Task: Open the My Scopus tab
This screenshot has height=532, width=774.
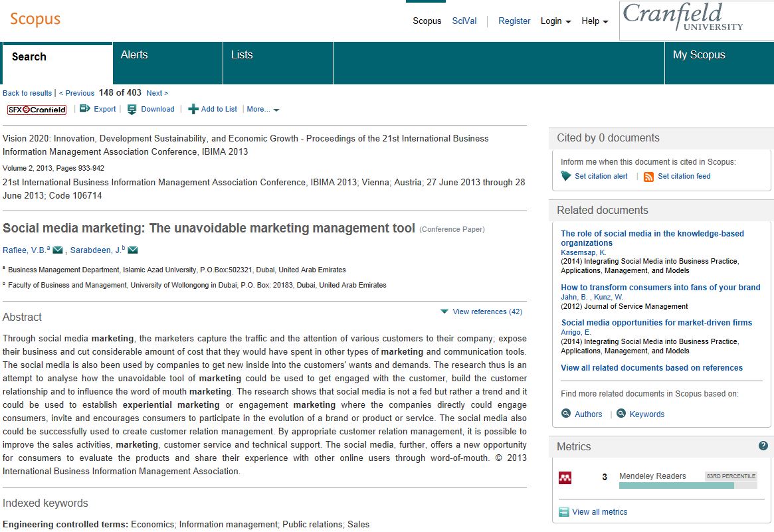Action: 699,55
